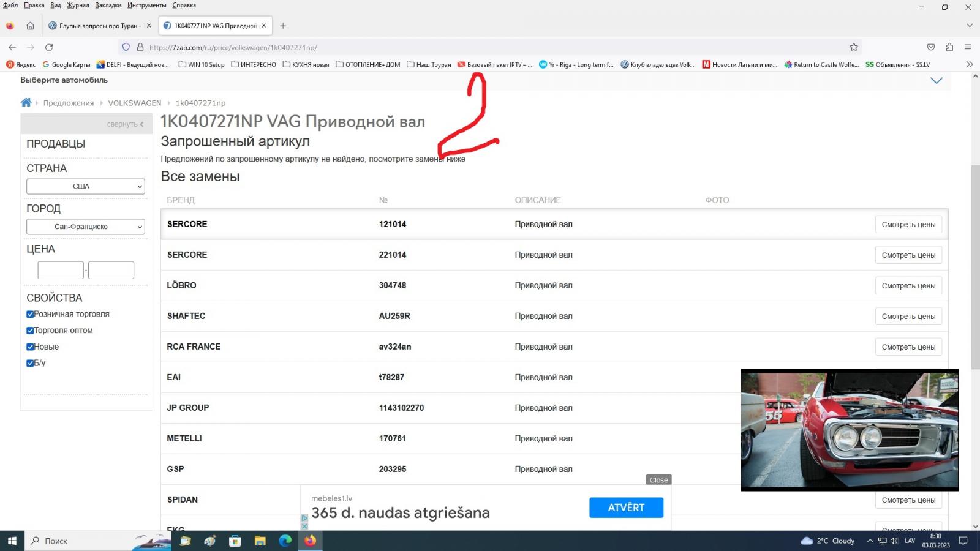This screenshot has height=551, width=980.
Task: Focus the URL address bar
Action: [x=490, y=47]
